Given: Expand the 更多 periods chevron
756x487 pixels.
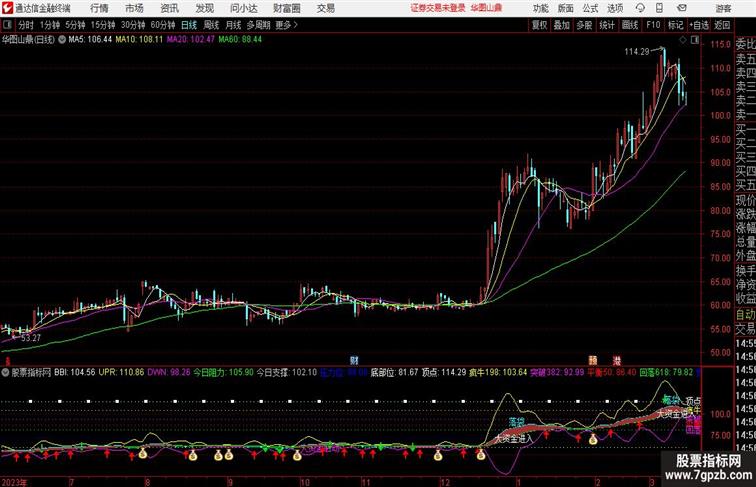Looking at the screenshot, I should click(287, 25).
